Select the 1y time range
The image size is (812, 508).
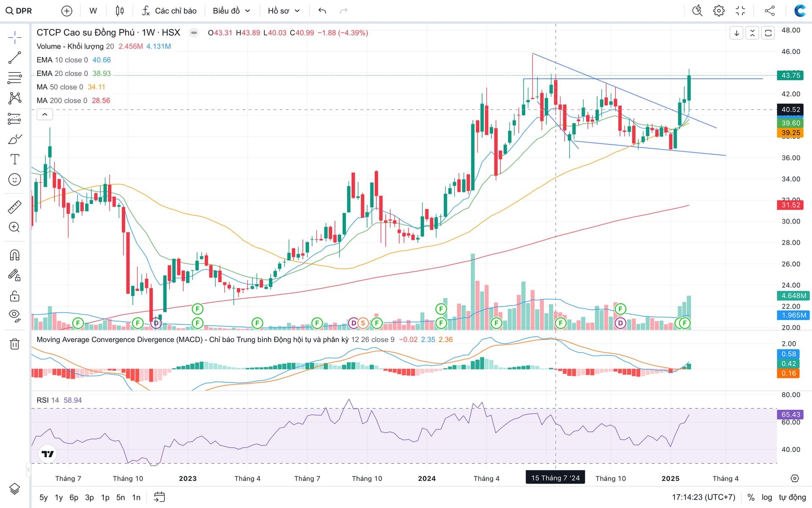[59, 497]
